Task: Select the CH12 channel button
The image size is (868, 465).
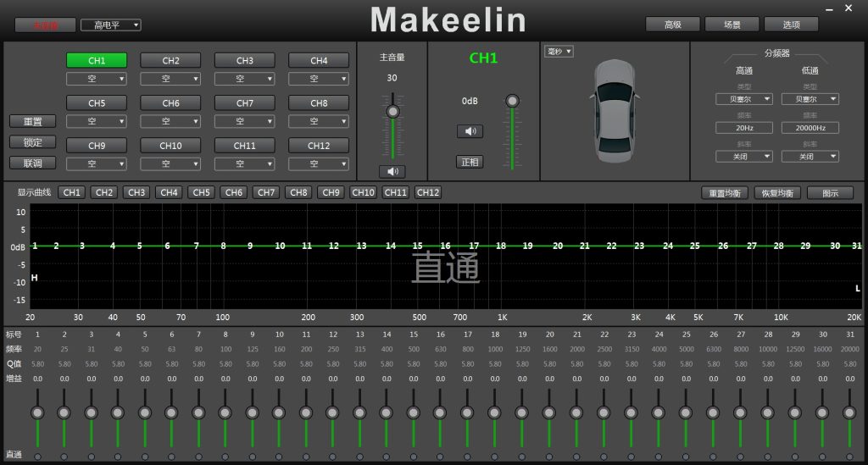Action: tap(319, 146)
